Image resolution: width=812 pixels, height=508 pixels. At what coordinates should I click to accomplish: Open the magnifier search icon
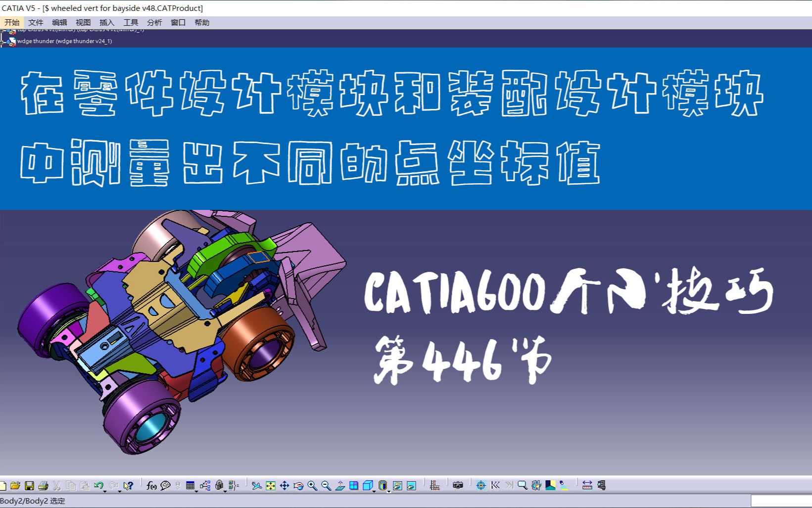tap(523, 486)
